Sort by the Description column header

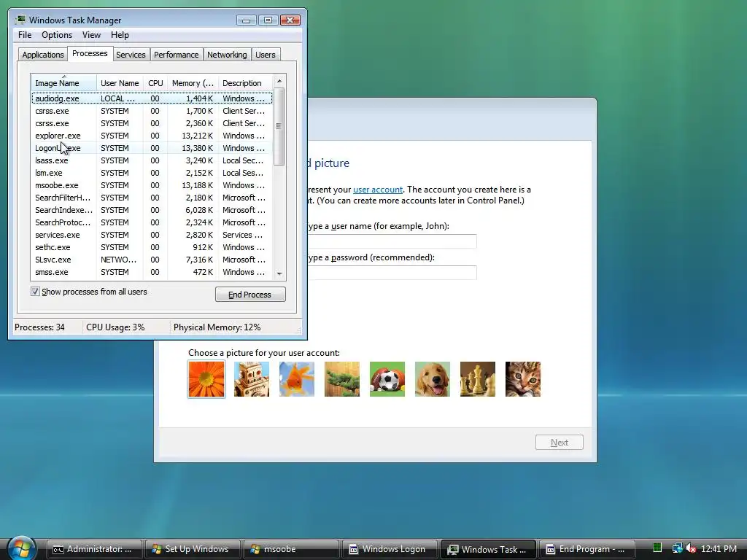[x=245, y=83]
